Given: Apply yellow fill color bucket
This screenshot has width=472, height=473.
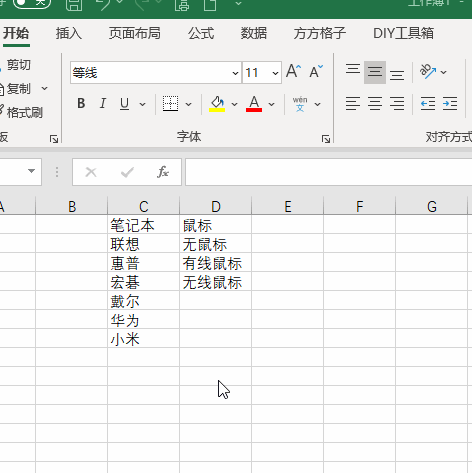Looking at the screenshot, I should (x=217, y=104).
